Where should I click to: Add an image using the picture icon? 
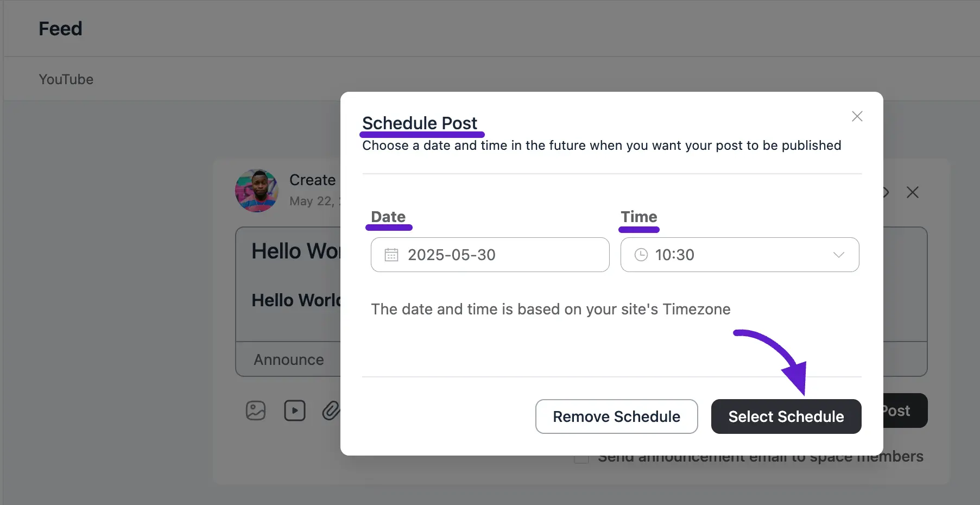coord(256,411)
